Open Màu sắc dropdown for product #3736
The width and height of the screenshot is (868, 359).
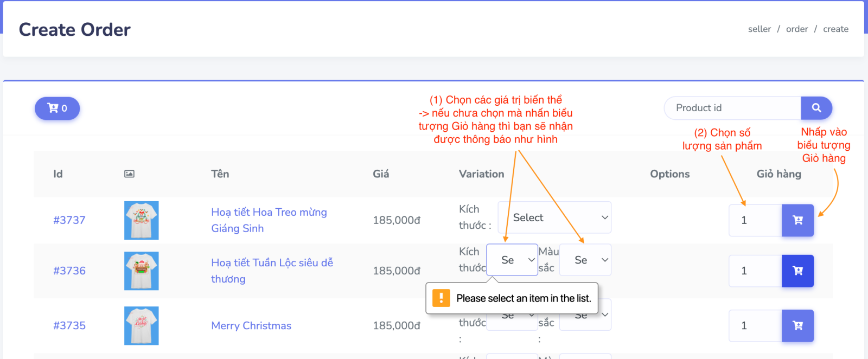coord(585,260)
